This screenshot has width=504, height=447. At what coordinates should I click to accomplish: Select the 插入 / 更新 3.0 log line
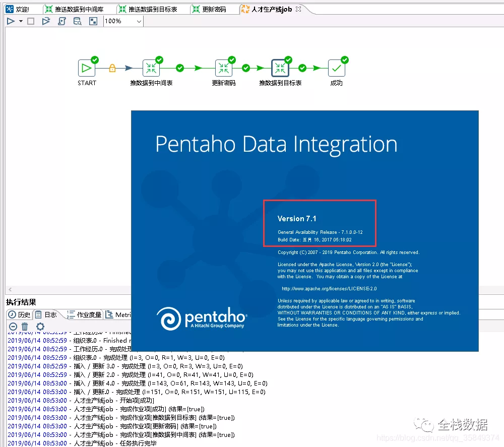(x=125, y=366)
